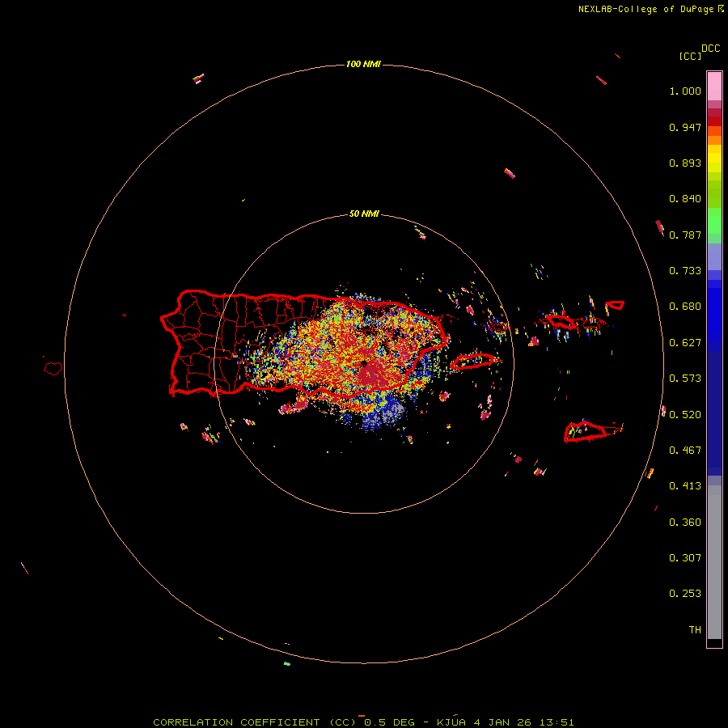Viewport: 728px width, 728px height.
Task: Click the 0.360 scale value
Action: point(685,523)
